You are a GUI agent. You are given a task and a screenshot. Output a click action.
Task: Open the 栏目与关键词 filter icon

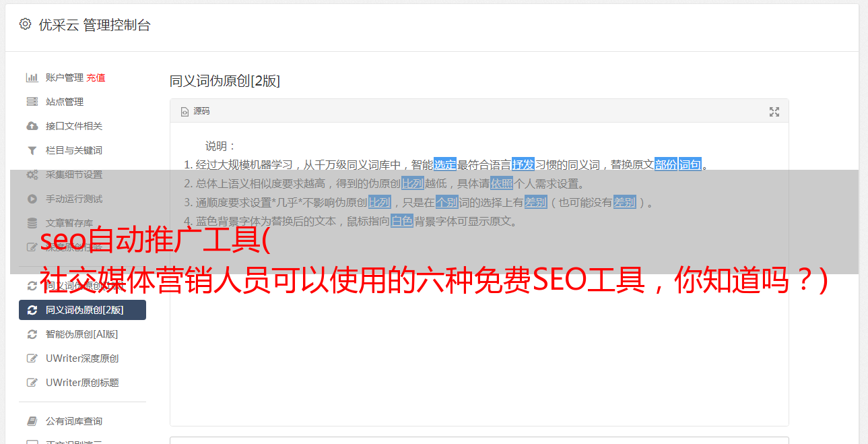pyautogui.click(x=32, y=150)
